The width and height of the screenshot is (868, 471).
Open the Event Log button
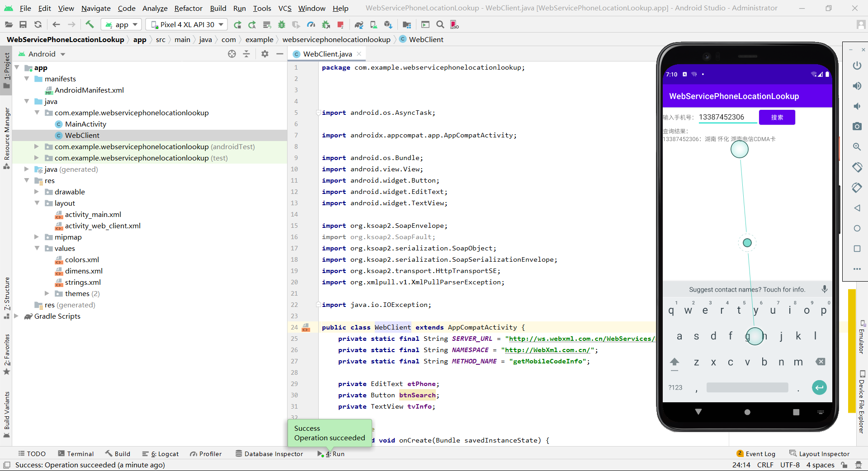pos(755,454)
